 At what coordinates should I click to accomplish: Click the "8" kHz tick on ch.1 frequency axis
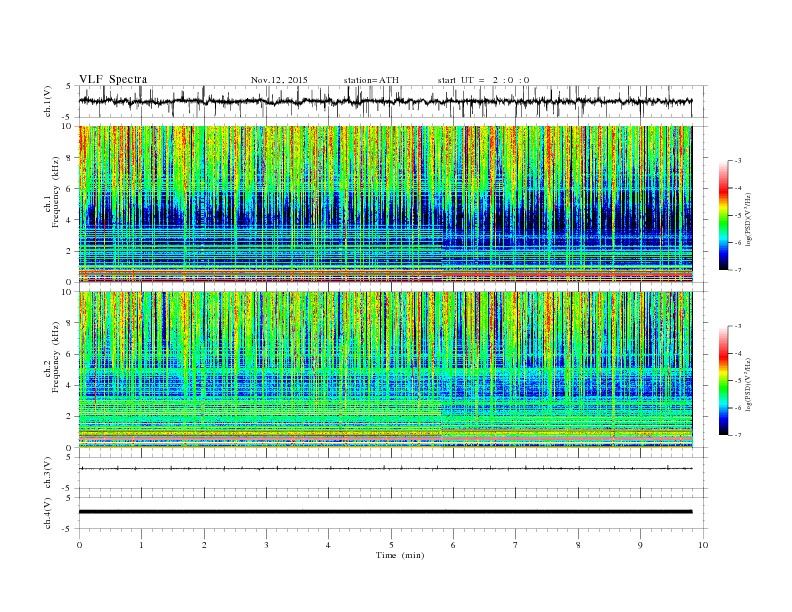click(70, 158)
